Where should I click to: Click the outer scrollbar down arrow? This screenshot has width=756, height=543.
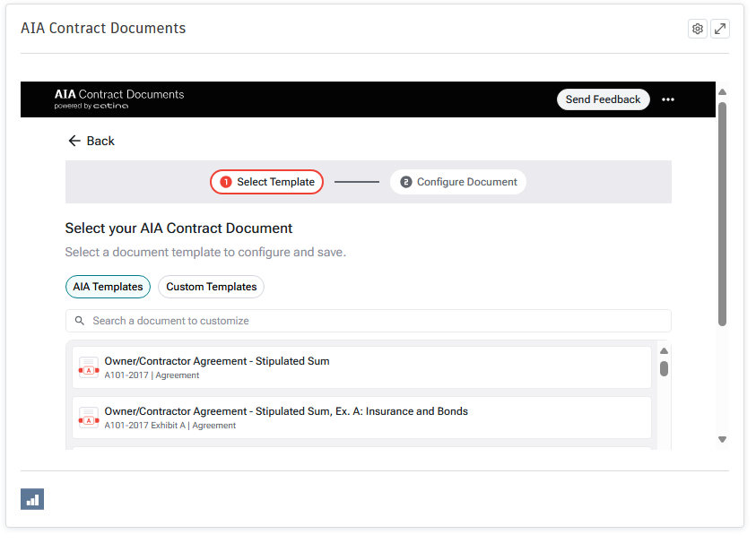point(722,439)
